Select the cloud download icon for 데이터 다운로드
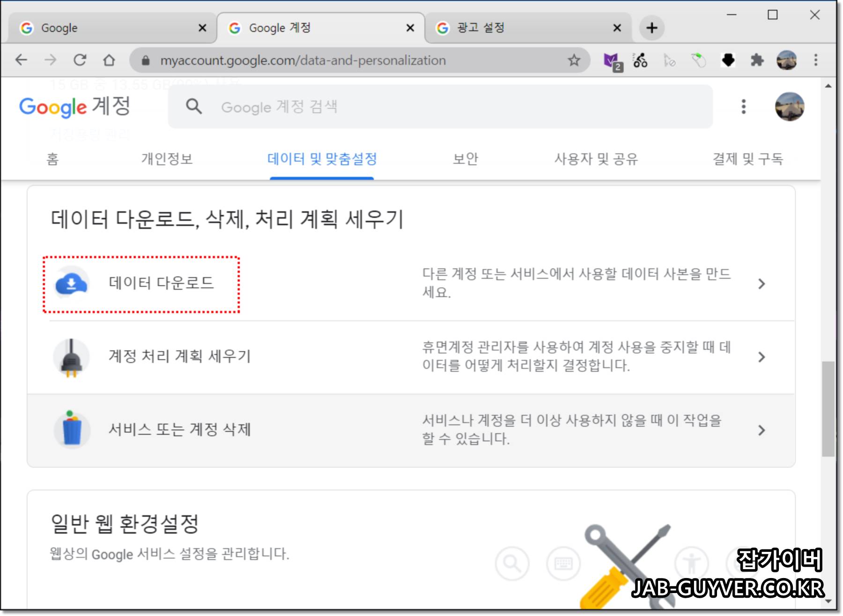The image size is (843, 616). pos(71,283)
